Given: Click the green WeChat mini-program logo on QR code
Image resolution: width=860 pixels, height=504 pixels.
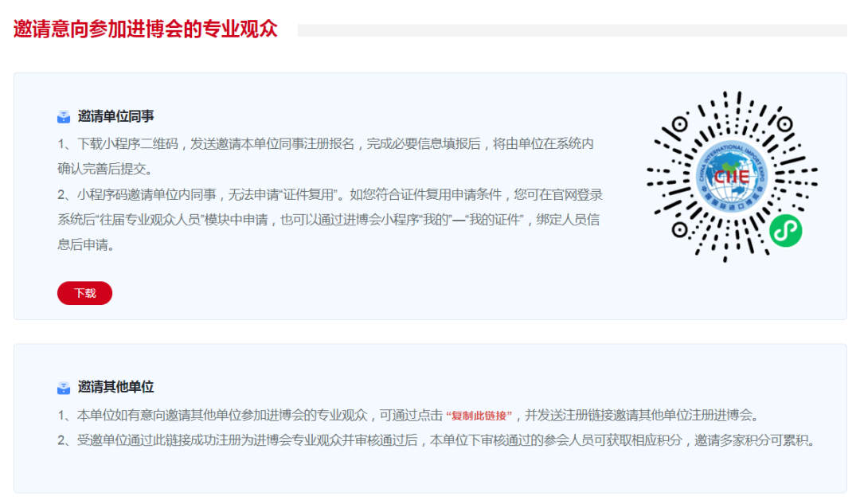Looking at the screenshot, I should [x=785, y=230].
